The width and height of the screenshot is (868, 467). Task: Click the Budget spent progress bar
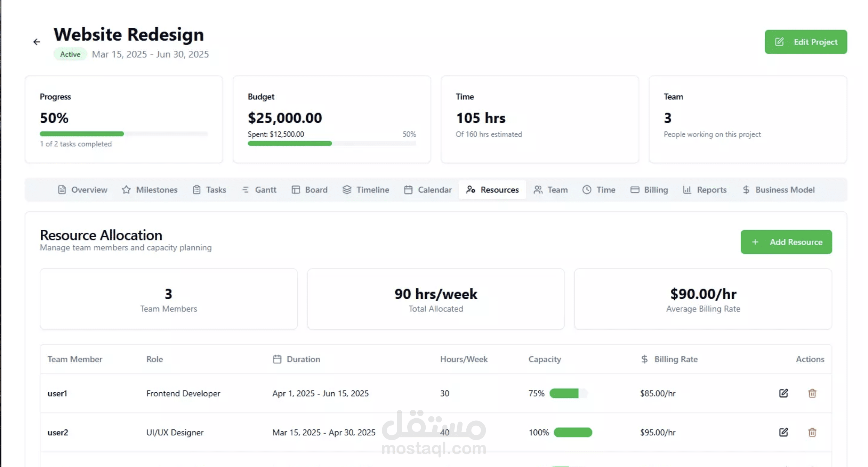(x=290, y=144)
